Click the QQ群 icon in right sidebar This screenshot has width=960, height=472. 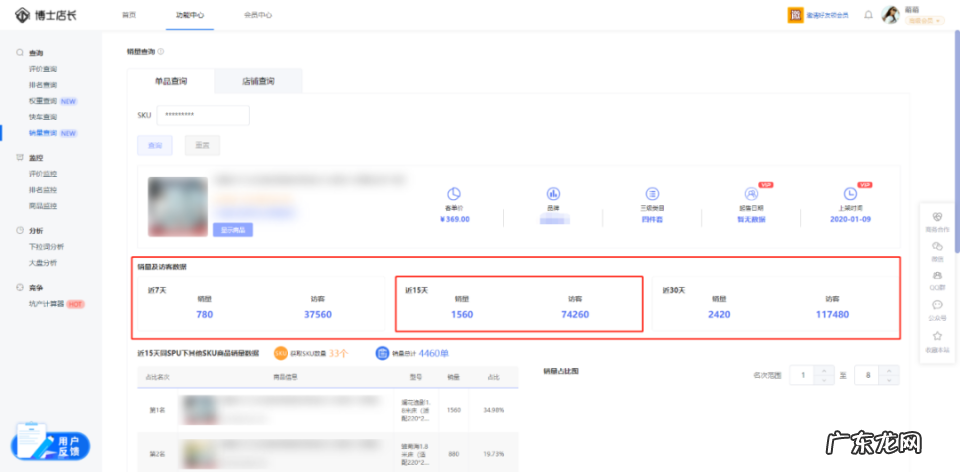tap(936, 274)
